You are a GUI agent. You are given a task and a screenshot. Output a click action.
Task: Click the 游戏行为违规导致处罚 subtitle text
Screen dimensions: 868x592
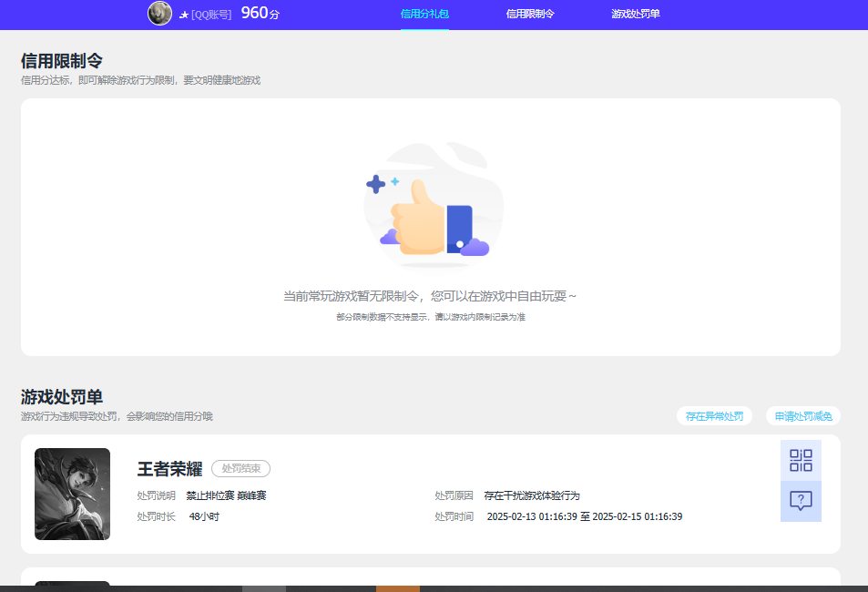click(117, 416)
